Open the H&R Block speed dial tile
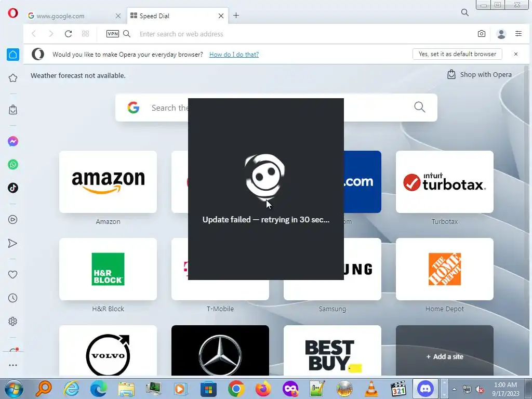This screenshot has height=399, width=532. tap(108, 269)
